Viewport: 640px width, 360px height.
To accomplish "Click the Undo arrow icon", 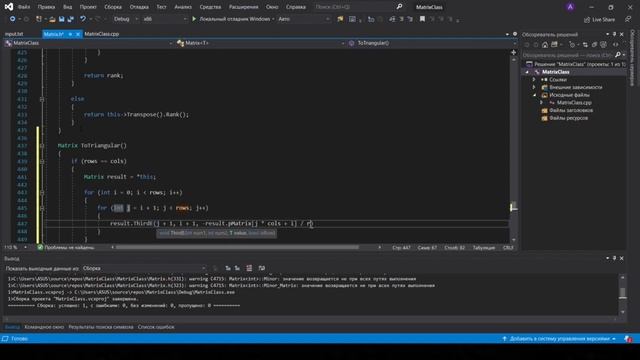I will (x=83, y=19).
